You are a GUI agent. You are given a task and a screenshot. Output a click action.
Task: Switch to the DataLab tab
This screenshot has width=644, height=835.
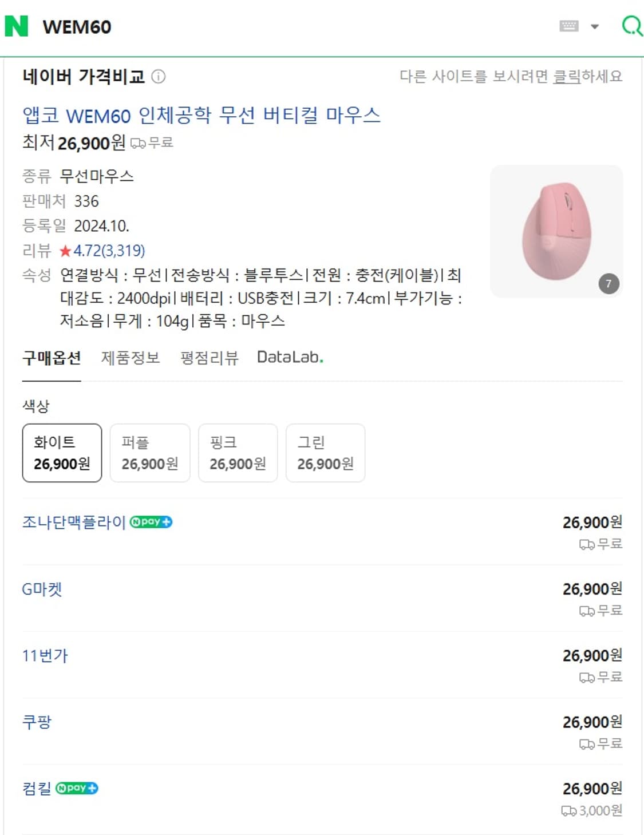pos(290,357)
